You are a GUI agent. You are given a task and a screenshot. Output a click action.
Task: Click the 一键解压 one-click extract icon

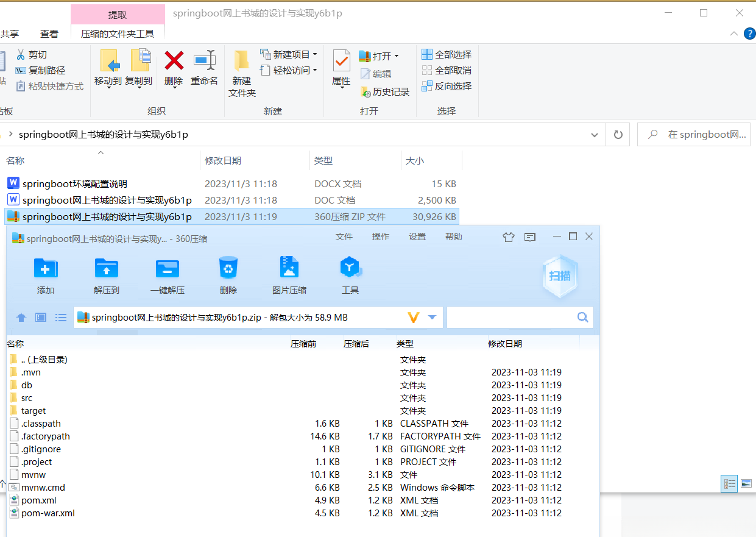pos(168,268)
